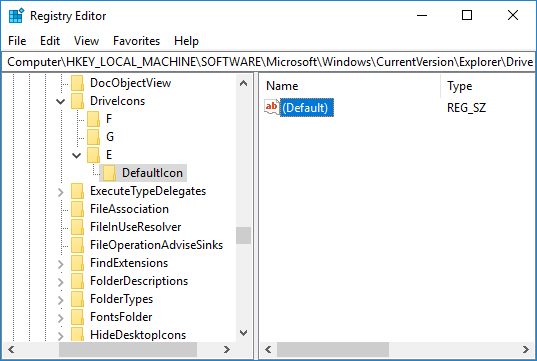This screenshot has height=361, width=537.
Task: Click the FileOperationAdviseSinks folder icon
Action: pos(77,245)
